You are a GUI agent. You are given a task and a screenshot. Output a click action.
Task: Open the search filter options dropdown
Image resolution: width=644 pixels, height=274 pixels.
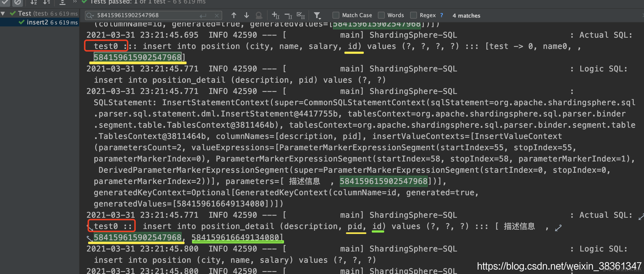[317, 15]
